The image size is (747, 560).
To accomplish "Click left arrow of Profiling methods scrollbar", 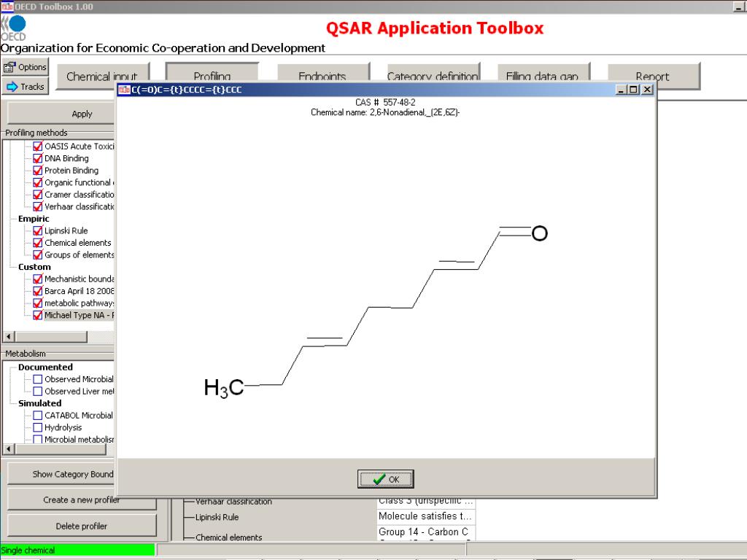I will 9,337.
